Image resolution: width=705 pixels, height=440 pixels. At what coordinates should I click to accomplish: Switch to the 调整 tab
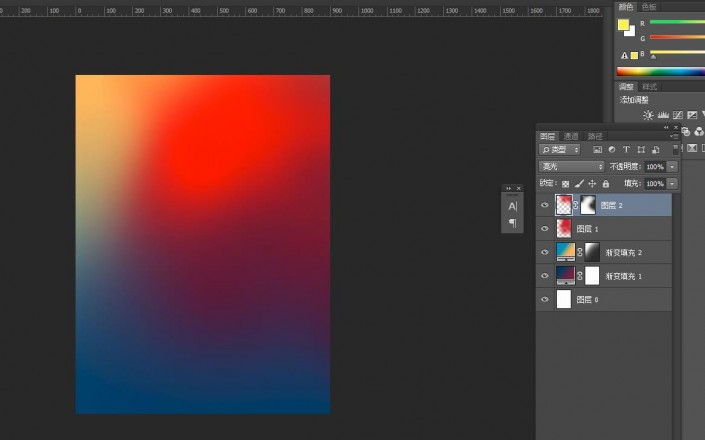[x=626, y=87]
